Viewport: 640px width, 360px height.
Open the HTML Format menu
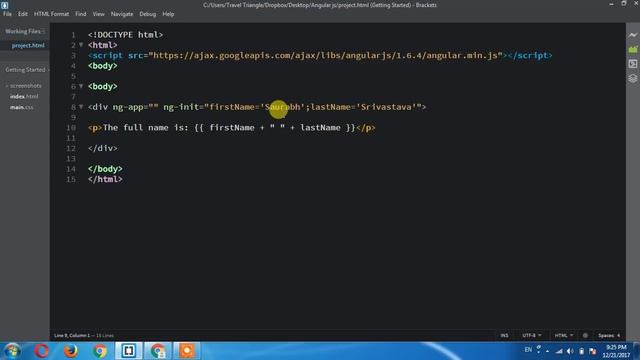point(51,14)
